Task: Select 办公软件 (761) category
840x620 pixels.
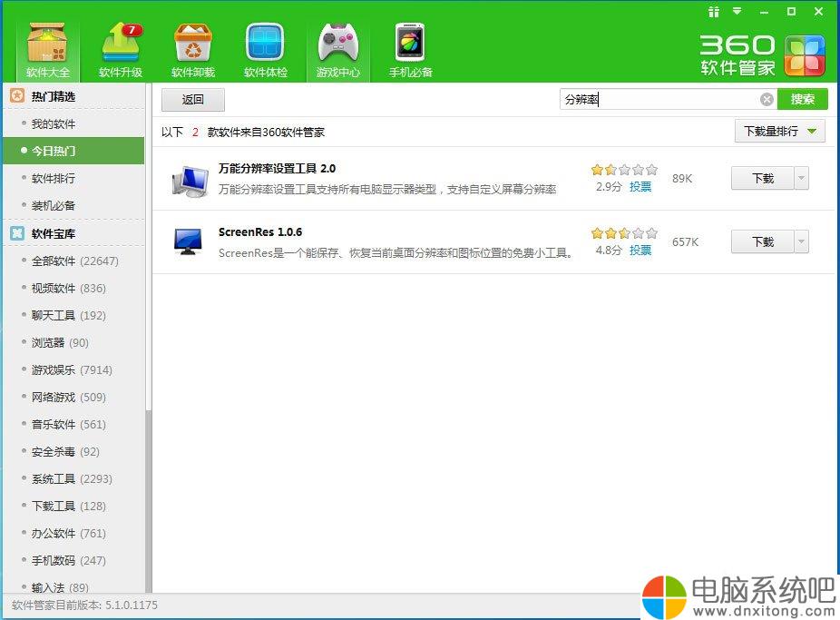Action: [73, 534]
